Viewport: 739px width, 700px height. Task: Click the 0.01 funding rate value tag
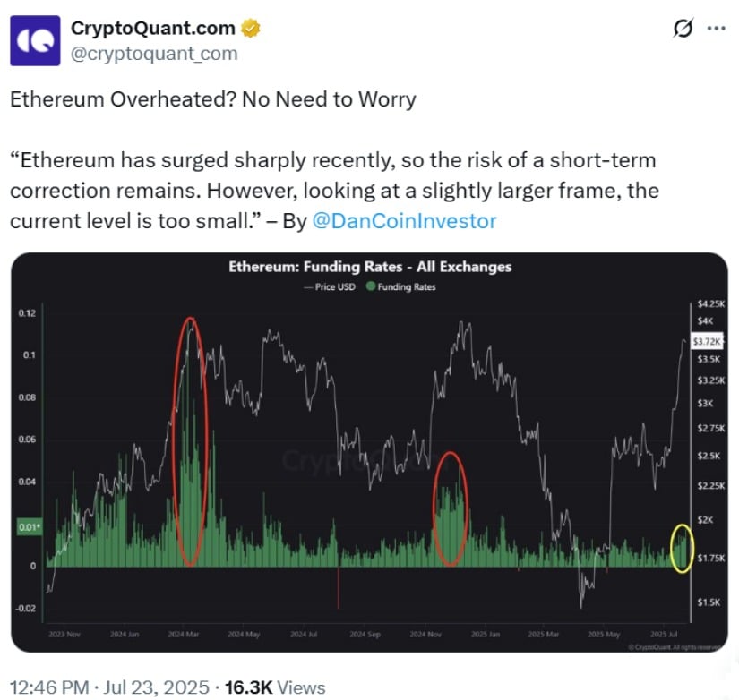[x=30, y=526]
